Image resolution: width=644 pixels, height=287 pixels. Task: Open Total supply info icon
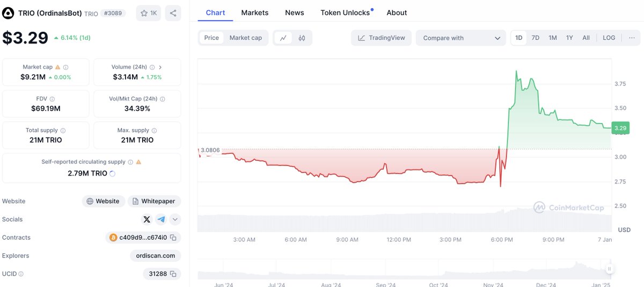point(63,131)
